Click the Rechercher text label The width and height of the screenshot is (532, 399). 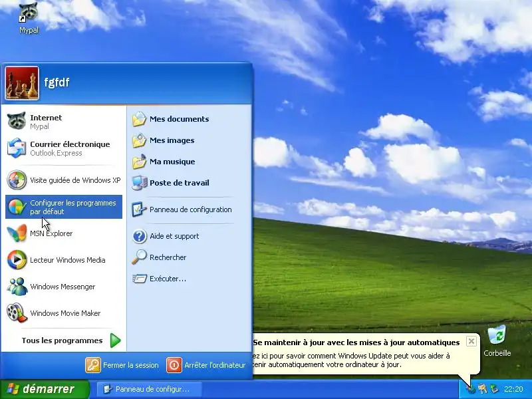[168, 257]
